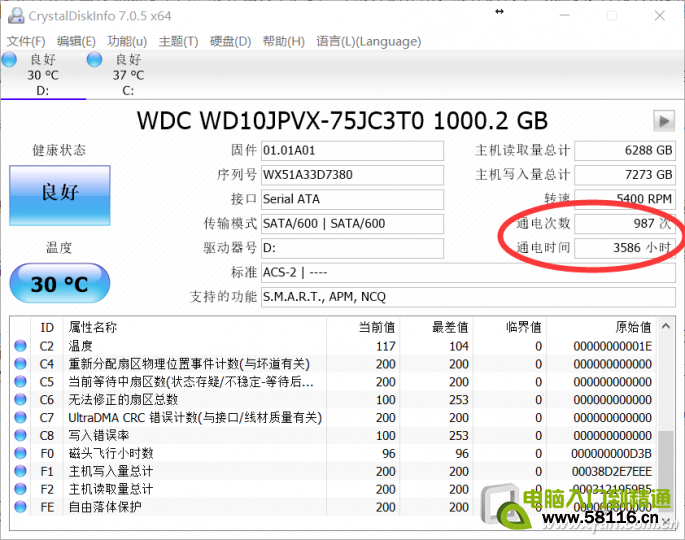The width and height of the screenshot is (685, 540).
Task: Go to next disk with arrow button
Action: 664,121
